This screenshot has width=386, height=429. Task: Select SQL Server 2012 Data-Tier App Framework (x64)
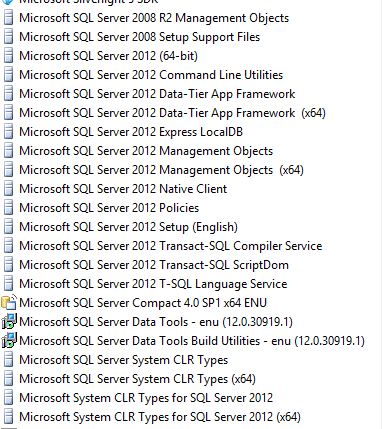click(172, 113)
